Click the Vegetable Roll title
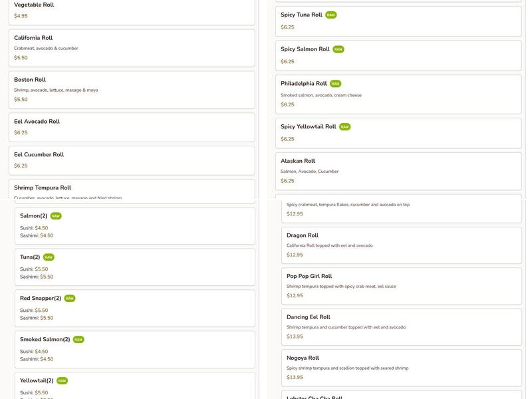 click(34, 5)
